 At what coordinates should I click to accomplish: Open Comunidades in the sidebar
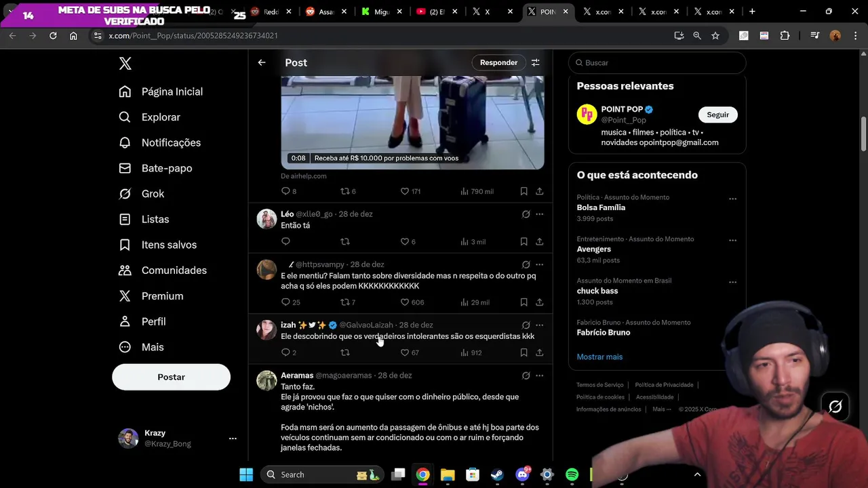(163, 270)
